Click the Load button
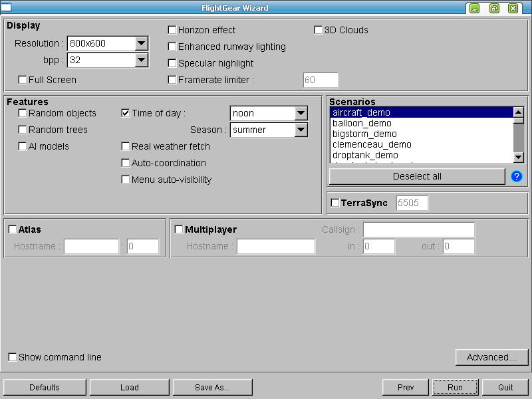 click(130, 388)
